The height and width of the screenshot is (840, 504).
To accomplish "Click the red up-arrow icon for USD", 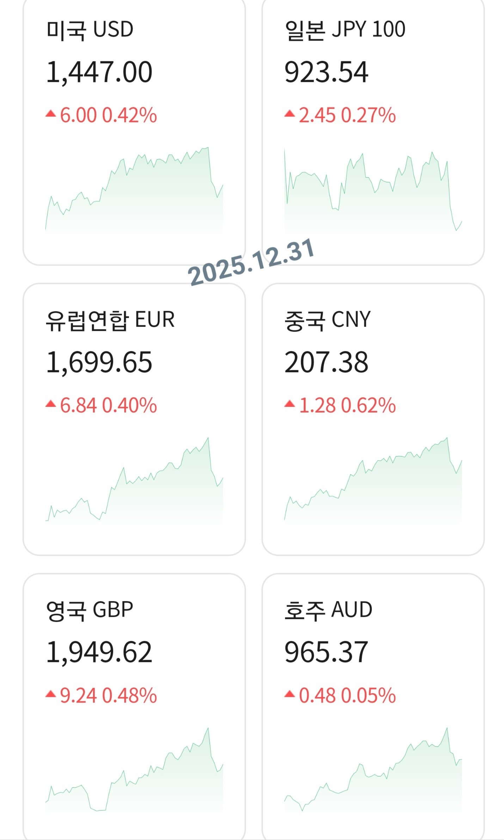I will tap(51, 114).
